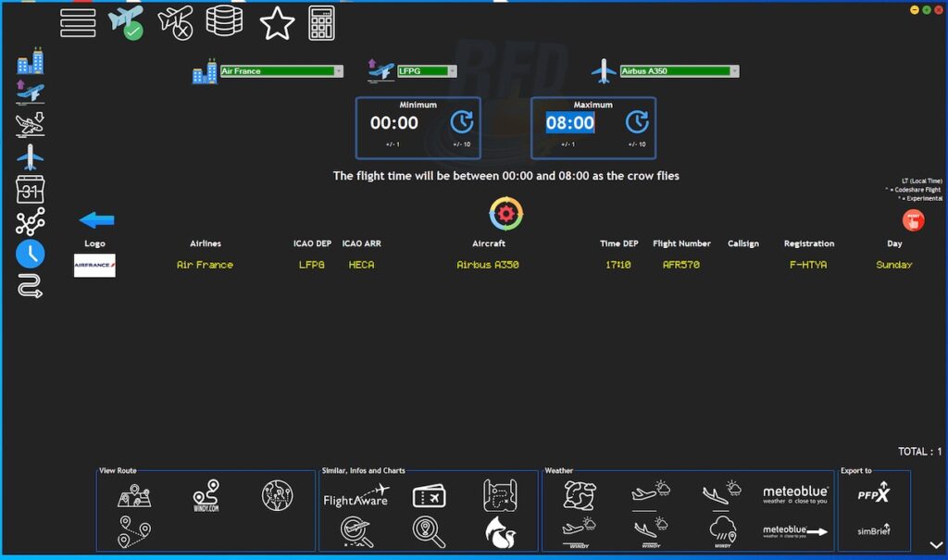
Task: View route on the globe icon
Action: coord(278,495)
